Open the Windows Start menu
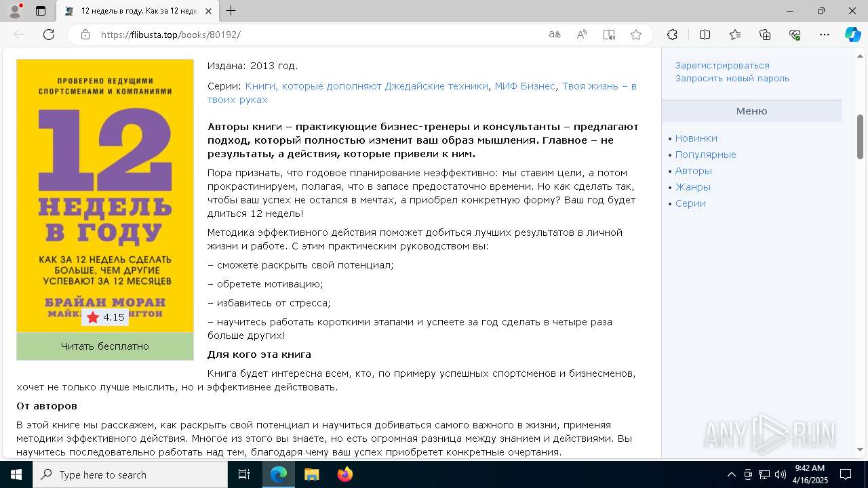Screen dimensions: 868x488 coord(16,474)
